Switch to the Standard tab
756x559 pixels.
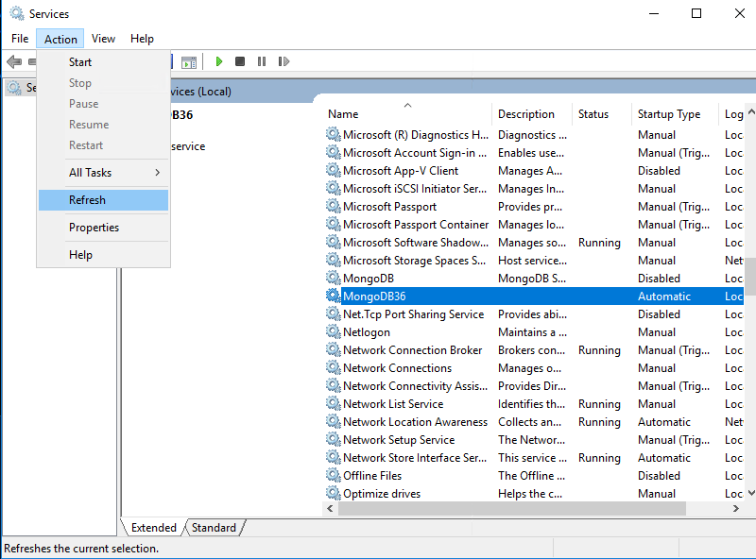(x=215, y=528)
